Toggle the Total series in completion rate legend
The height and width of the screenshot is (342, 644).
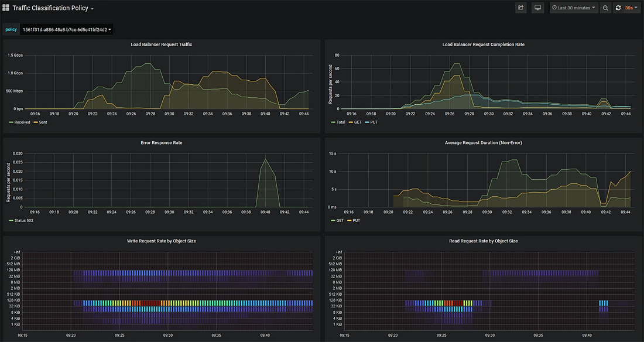pyautogui.click(x=341, y=122)
